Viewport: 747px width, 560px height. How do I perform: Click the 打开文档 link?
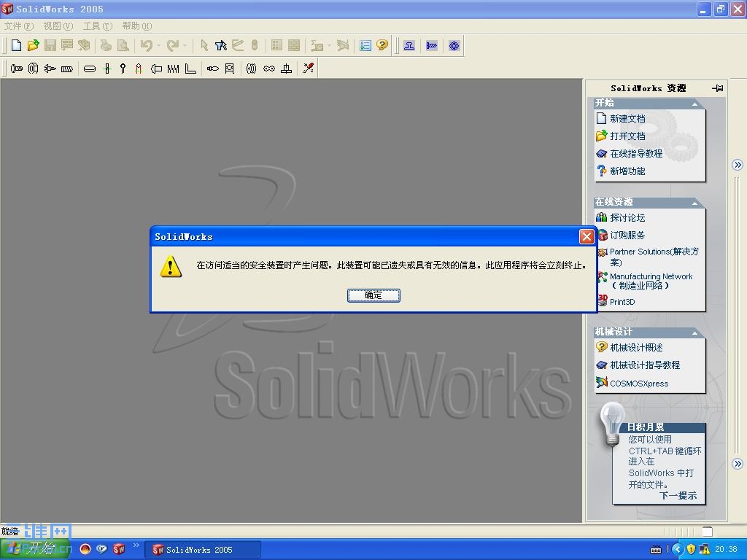627,136
